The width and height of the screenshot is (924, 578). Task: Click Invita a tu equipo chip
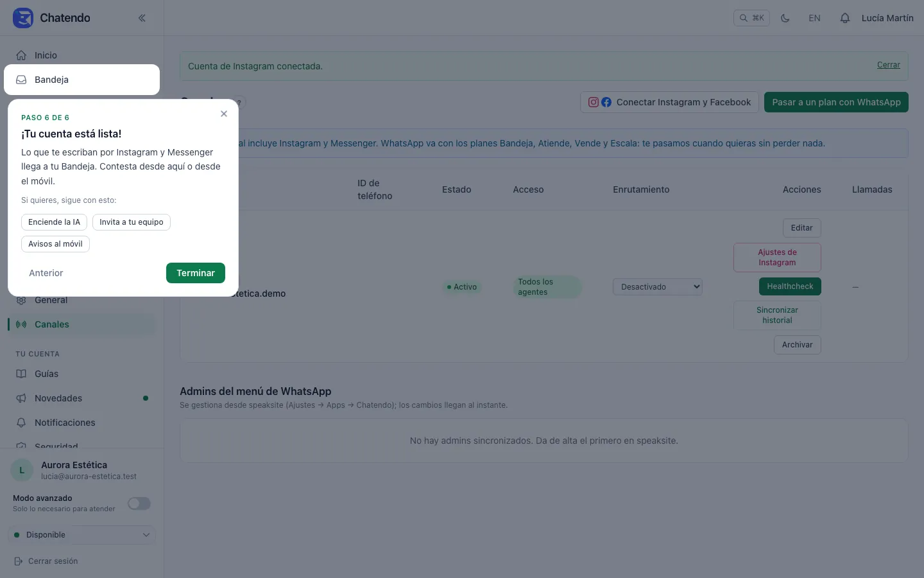click(132, 222)
